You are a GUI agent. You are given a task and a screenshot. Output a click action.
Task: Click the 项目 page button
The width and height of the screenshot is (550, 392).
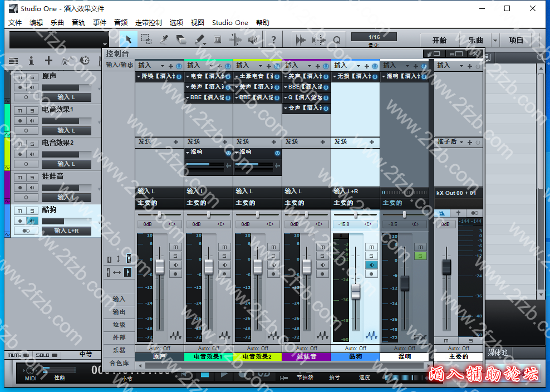[515, 40]
